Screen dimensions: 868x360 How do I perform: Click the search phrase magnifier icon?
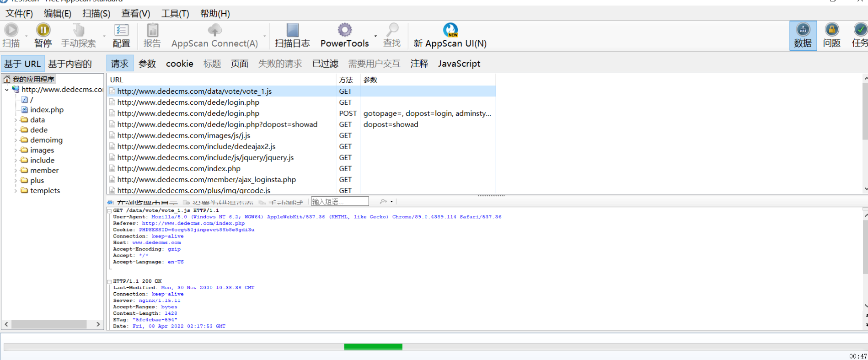tap(383, 201)
